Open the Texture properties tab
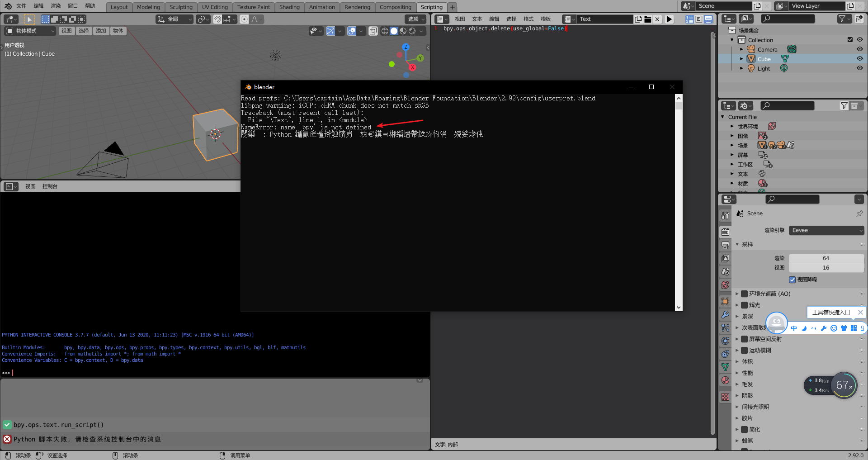 (725, 397)
